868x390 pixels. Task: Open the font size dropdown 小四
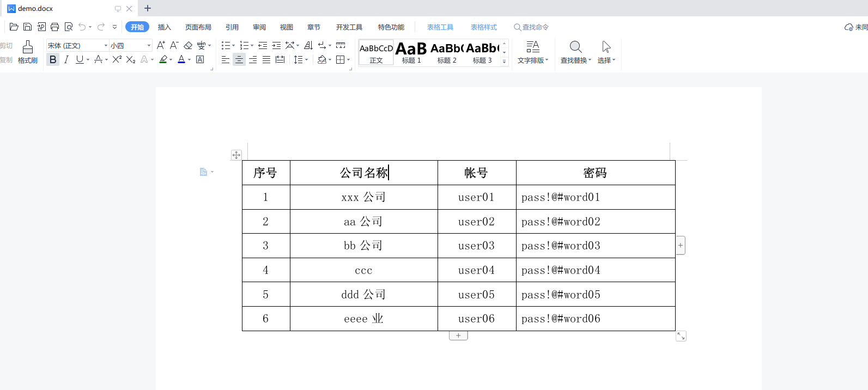(149, 46)
